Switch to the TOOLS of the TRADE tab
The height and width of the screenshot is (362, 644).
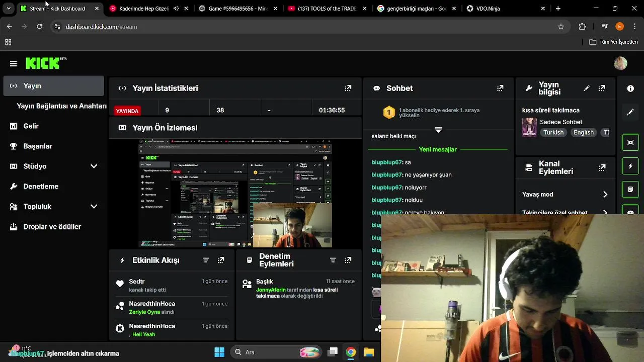click(327, 9)
